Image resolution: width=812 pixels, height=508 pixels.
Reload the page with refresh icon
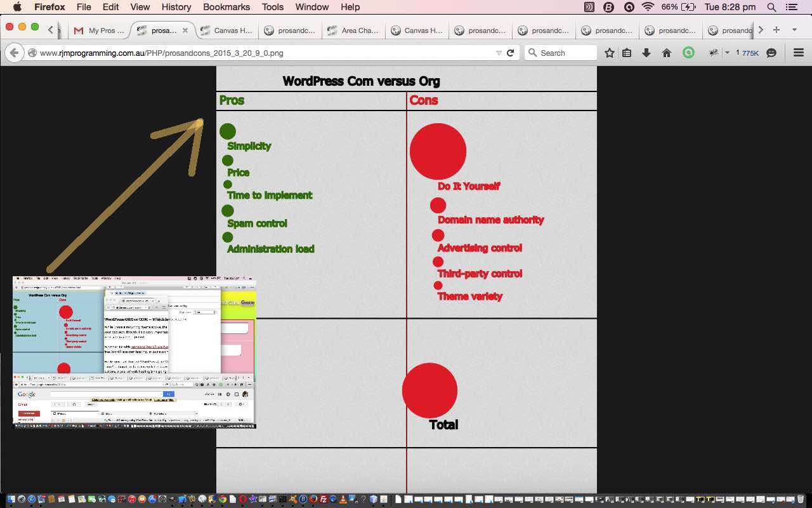[x=510, y=53]
